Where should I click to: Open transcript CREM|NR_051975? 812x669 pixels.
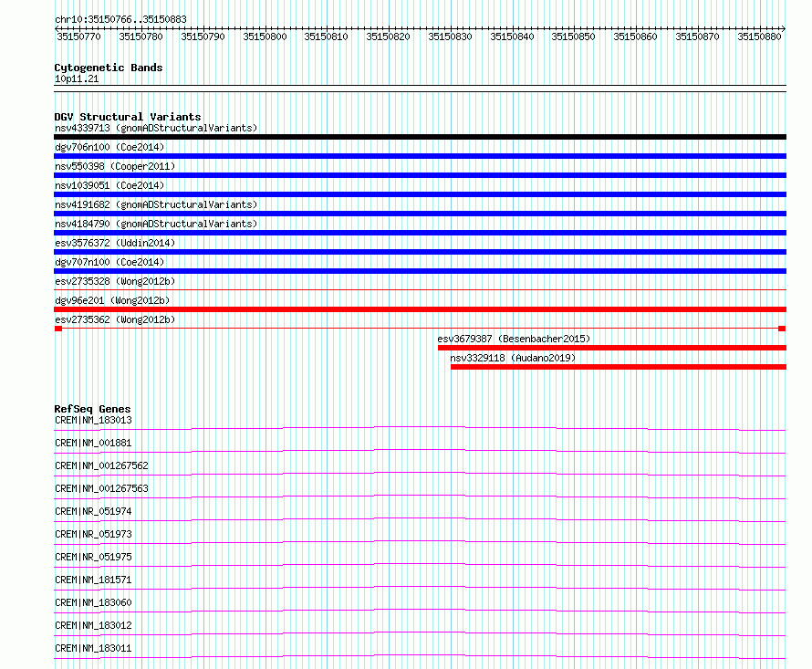click(x=93, y=557)
